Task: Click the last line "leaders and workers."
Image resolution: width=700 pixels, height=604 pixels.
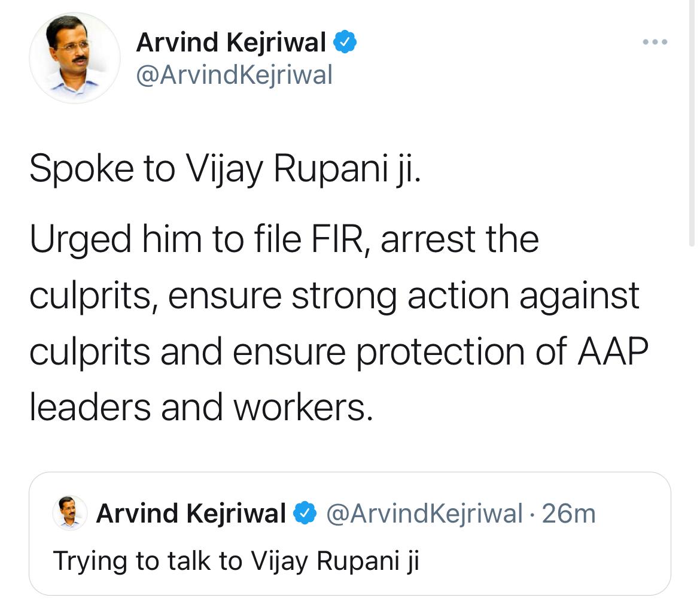Action: coord(201,408)
